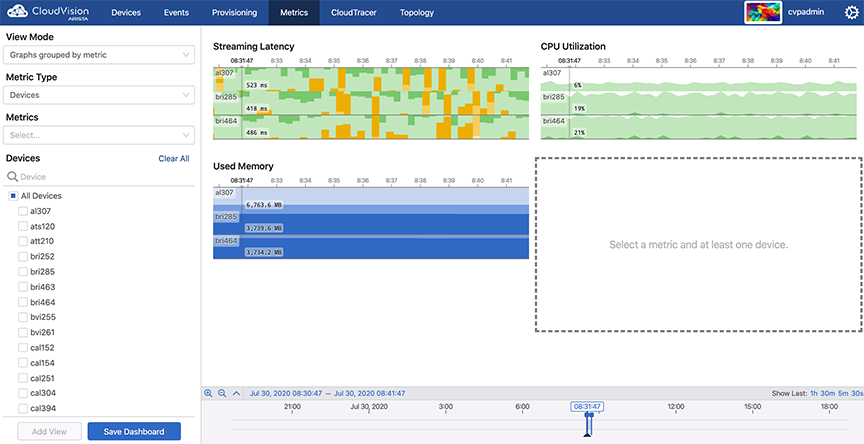The height and width of the screenshot is (444, 864).
Task: Check the bvi255 device checkbox
Action: [23, 317]
